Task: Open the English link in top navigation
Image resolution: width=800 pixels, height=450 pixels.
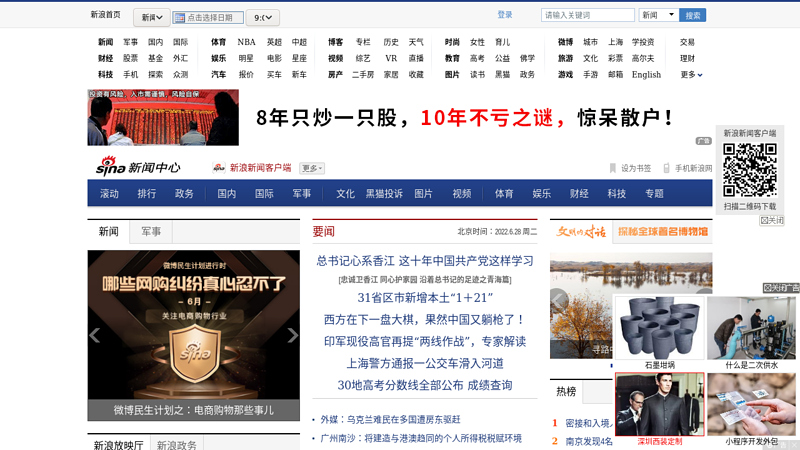Action: [x=646, y=74]
